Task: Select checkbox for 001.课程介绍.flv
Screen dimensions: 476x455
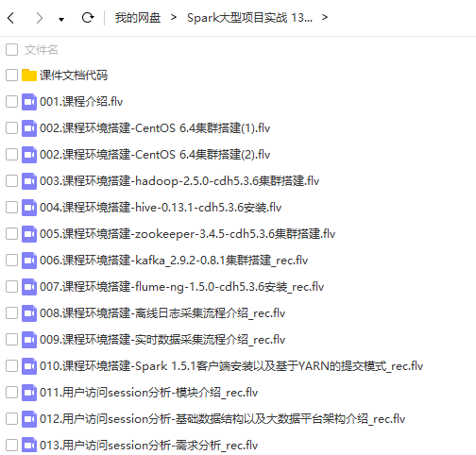Action: 11,102
